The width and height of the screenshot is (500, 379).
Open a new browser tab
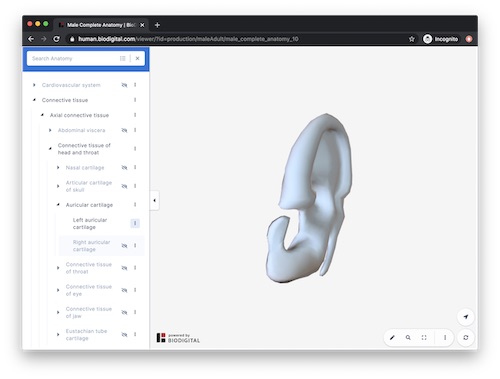(157, 25)
